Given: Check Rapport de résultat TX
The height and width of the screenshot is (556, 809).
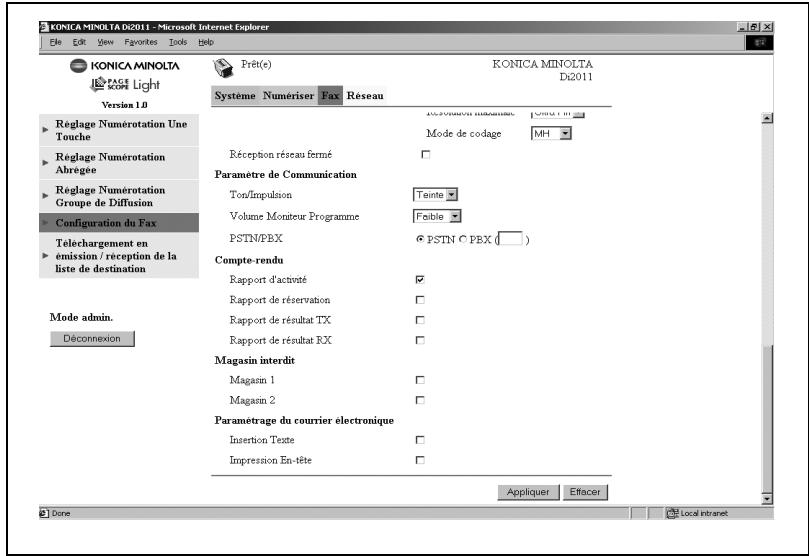Looking at the screenshot, I should coord(420,320).
